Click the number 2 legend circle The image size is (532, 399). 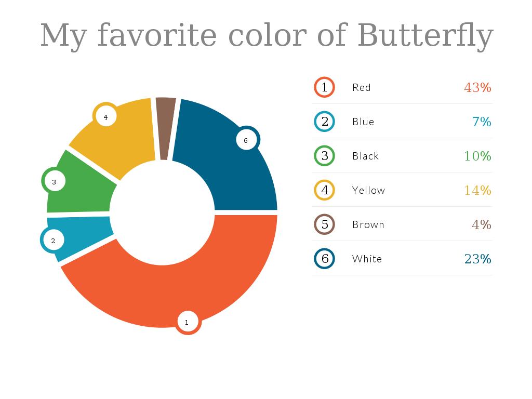(325, 122)
